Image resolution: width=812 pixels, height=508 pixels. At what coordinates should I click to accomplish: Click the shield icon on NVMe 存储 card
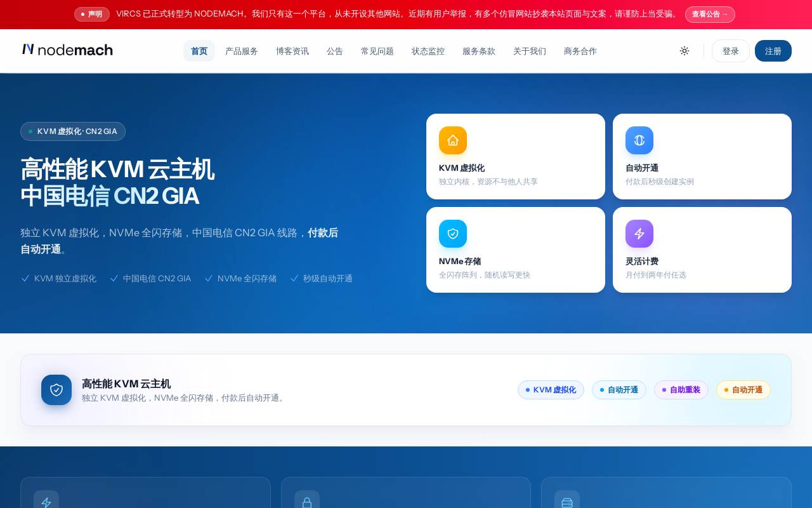[x=453, y=234]
